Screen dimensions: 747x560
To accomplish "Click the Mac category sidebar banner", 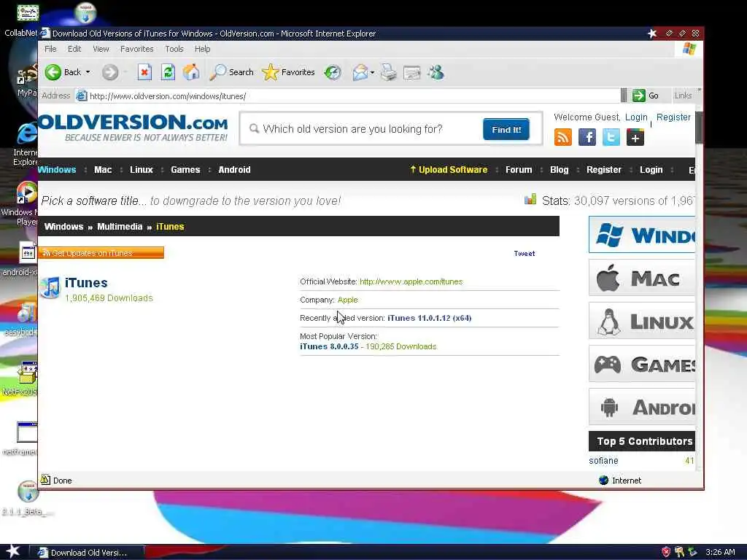I will (642, 278).
